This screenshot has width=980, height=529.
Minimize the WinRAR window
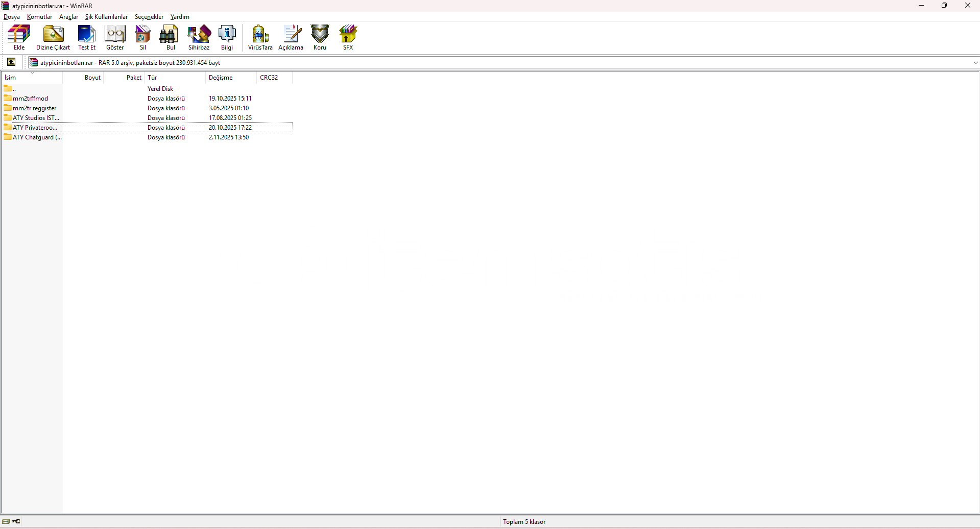pyautogui.click(x=921, y=6)
